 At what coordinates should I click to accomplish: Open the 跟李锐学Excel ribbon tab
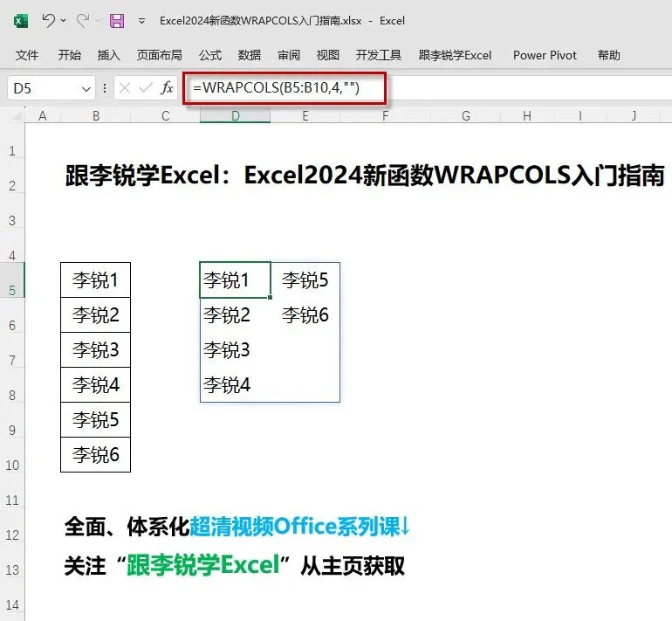[x=456, y=55]
